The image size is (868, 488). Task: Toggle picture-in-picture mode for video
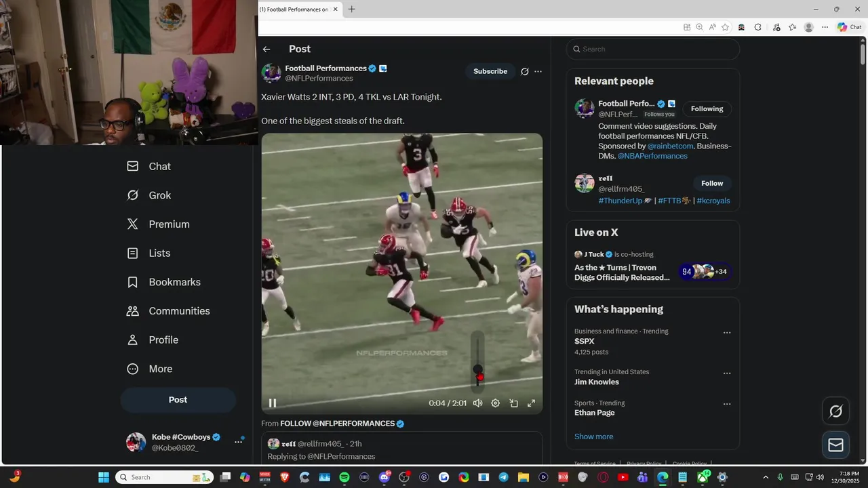[x=513, y=403]
